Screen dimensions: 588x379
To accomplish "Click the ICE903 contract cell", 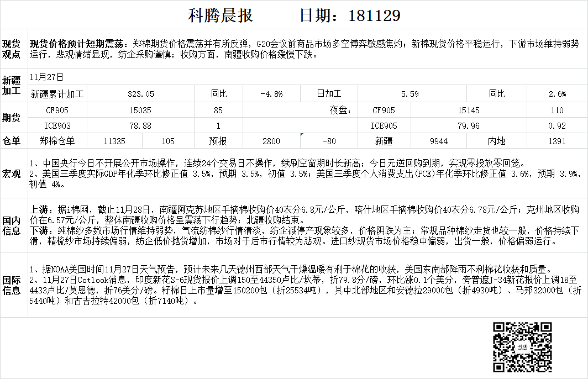I will tap(57, 126).
